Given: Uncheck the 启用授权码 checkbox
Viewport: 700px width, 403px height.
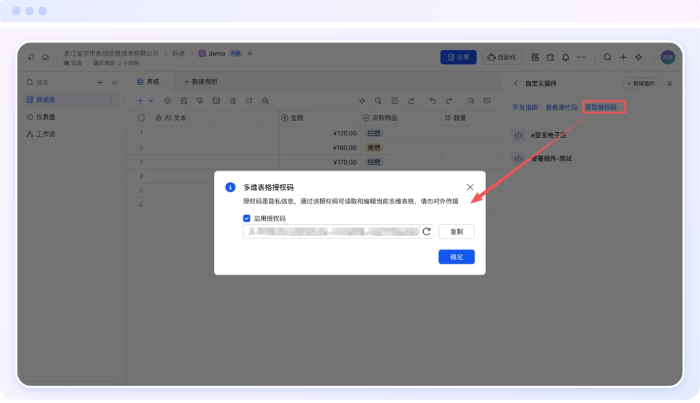Looking at the screenshot, I should [246, 218].
